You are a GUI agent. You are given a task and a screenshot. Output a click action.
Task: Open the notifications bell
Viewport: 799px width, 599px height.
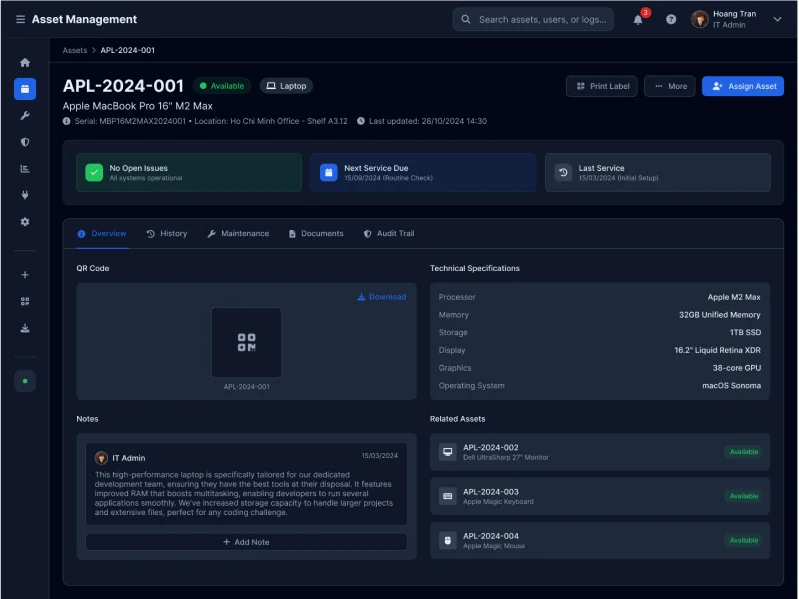tap(638, 20)
